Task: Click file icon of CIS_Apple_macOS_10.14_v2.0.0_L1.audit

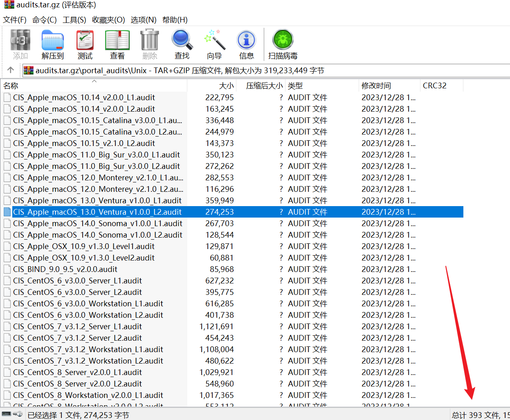Action: click(x=7, y=97)
